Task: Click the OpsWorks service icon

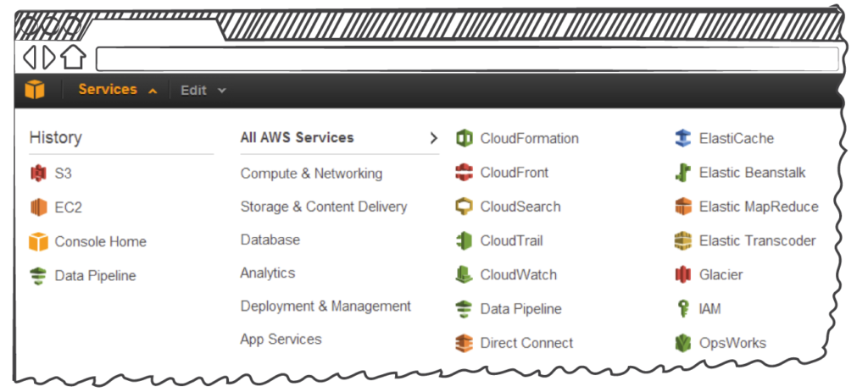Action: tap(683, 343)
